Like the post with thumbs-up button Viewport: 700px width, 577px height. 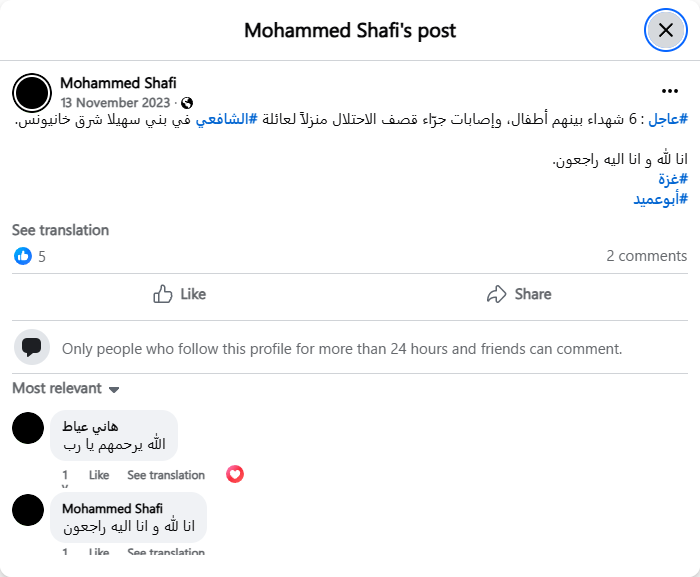click(180, 294)
